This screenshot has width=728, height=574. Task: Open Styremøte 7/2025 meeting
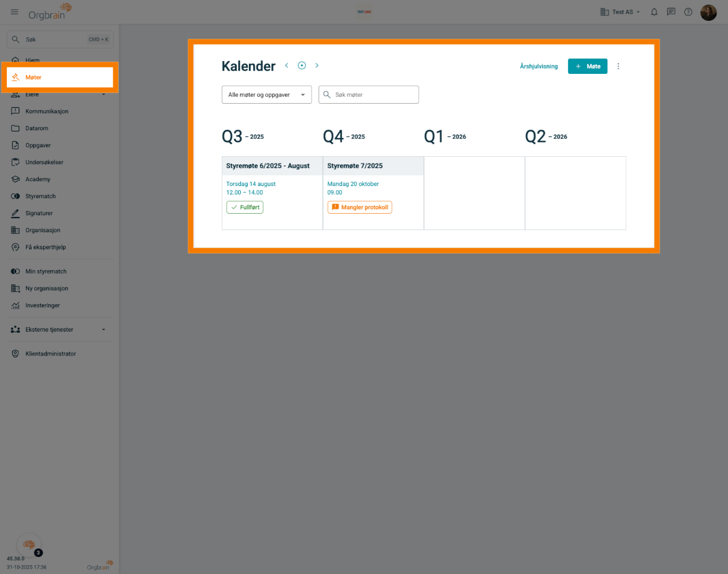355,166
